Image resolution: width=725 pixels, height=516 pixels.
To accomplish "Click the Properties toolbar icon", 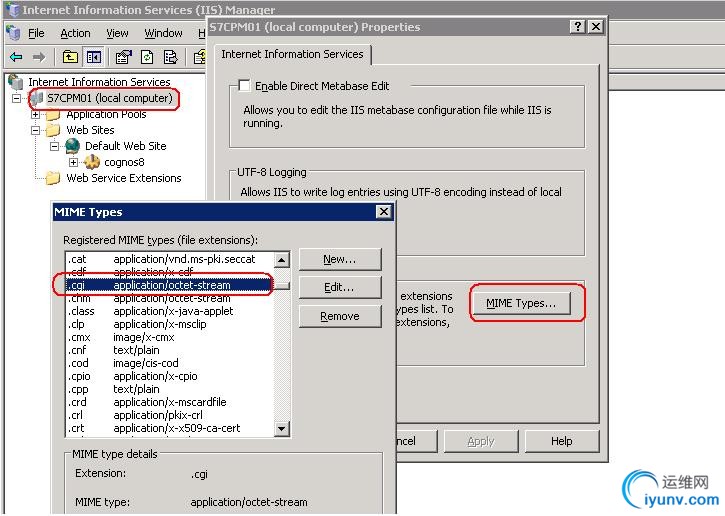I will 123,57.
